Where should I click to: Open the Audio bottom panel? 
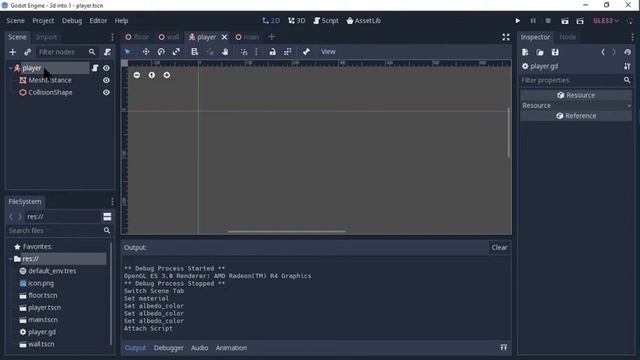(200, 348)
